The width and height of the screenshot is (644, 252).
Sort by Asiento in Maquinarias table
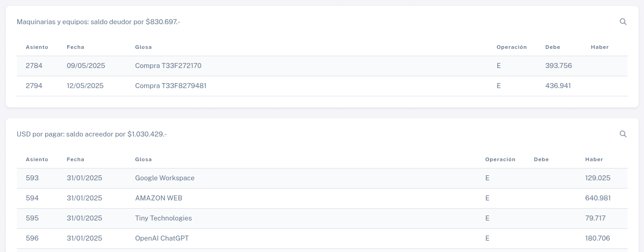point(37,47)
